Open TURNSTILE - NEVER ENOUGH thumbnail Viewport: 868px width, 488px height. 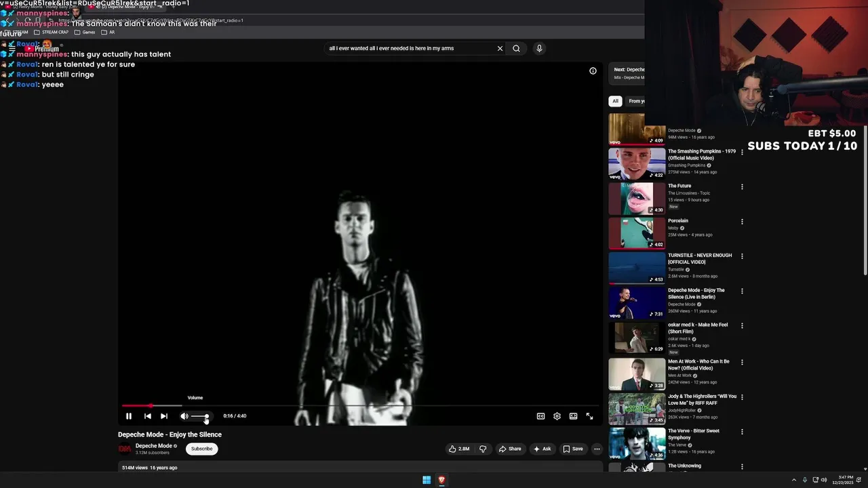coord(637,268)
